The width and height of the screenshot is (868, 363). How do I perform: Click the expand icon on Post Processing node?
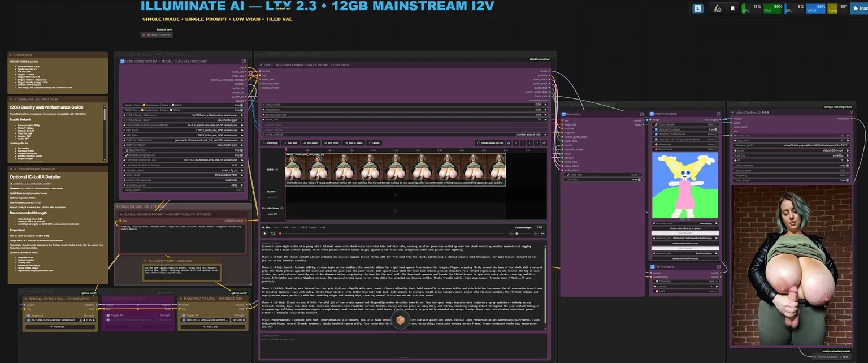click(x=718, y=114)
